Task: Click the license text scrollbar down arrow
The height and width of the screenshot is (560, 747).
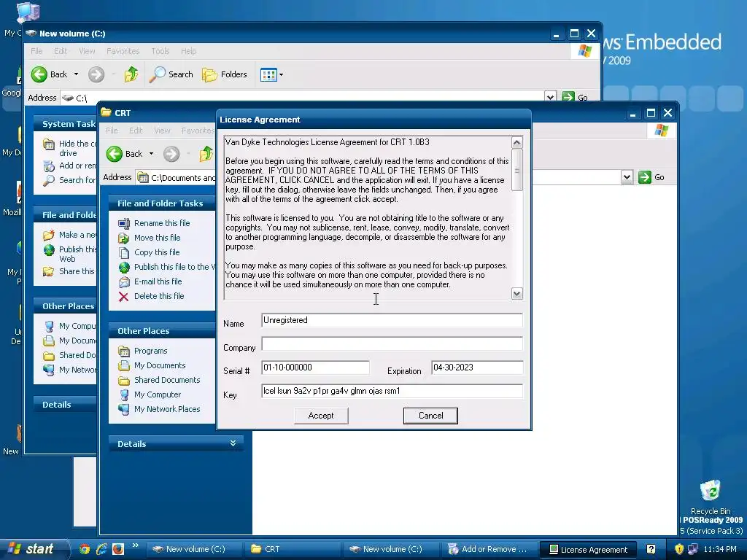Action: (x=517, y=293)
